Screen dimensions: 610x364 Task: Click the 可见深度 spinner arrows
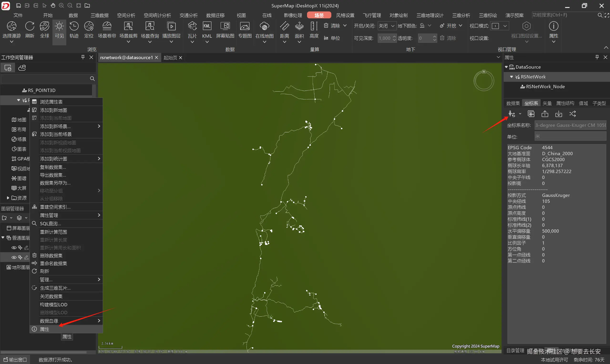tap(394, 38)
